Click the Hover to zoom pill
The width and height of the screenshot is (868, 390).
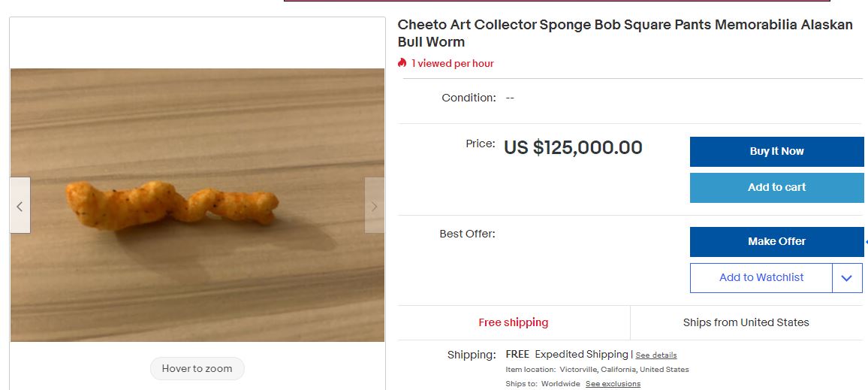tap(197, 368)
